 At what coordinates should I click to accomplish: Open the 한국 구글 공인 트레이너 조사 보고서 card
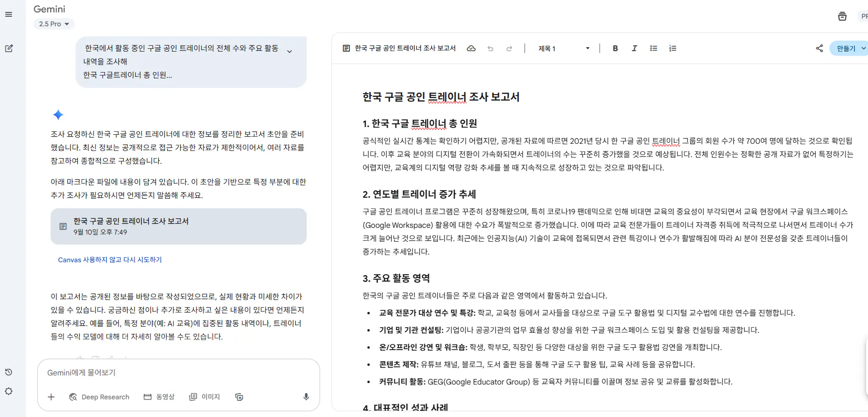tap(179, 226)
